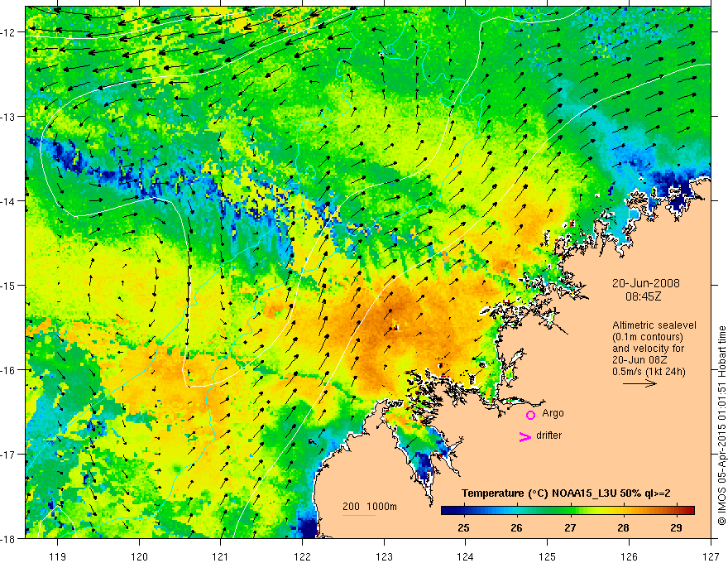Click the IMOS copyright timestamp vertical text
This screenshot has height=563, width=728.
[722, 426]
